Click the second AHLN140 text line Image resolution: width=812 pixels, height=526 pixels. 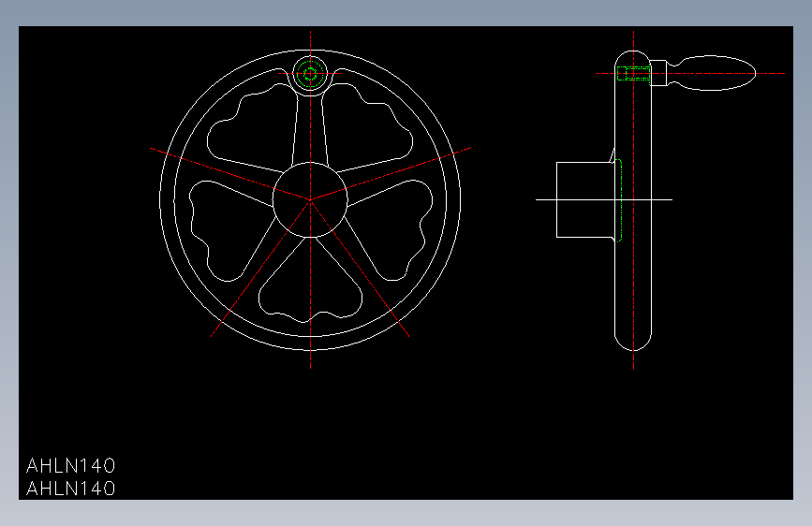[x=70, y=489]
